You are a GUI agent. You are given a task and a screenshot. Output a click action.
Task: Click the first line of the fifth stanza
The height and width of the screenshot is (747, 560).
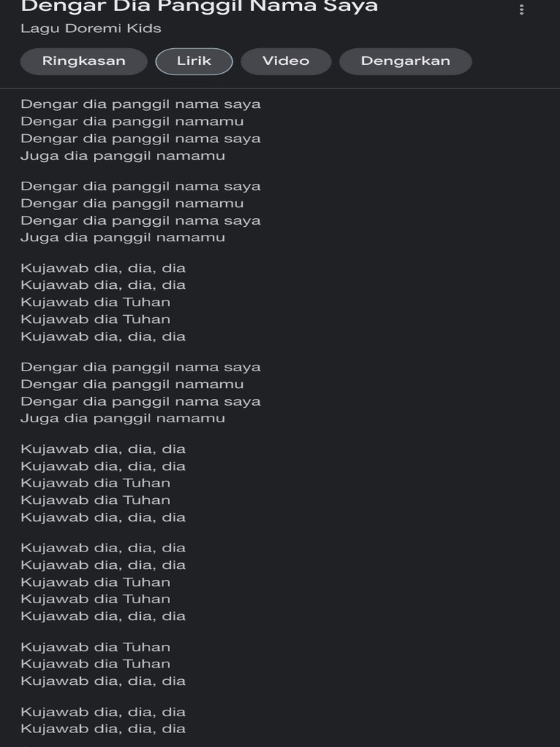(x=103, y=449)
